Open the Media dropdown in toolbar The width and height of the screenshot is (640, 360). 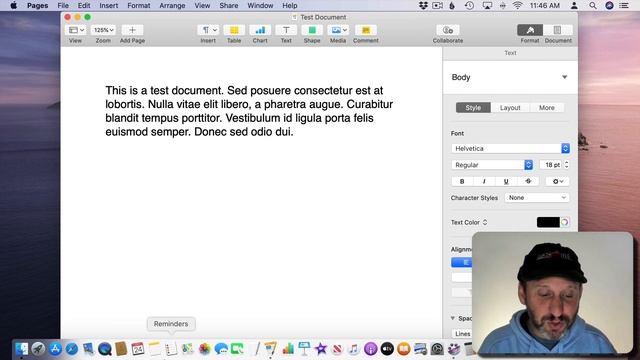[x=338, y=30]
